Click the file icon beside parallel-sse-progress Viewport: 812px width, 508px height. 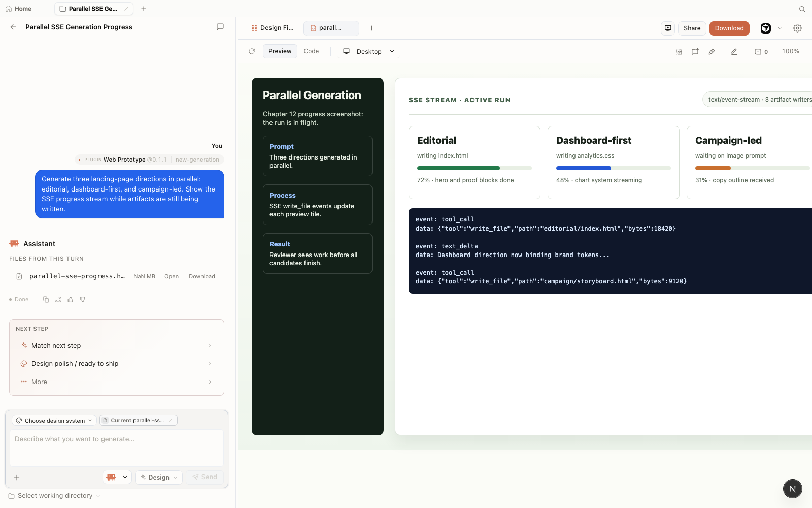coord(19,276)
